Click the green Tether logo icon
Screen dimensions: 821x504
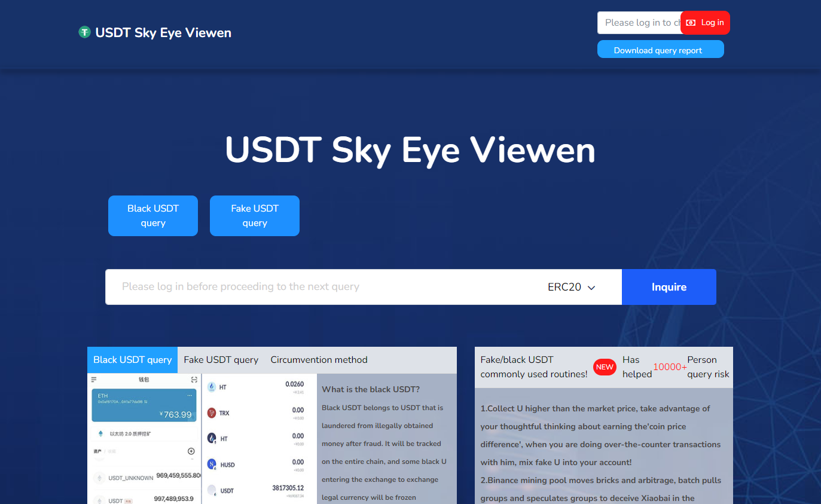pos(84,32)
